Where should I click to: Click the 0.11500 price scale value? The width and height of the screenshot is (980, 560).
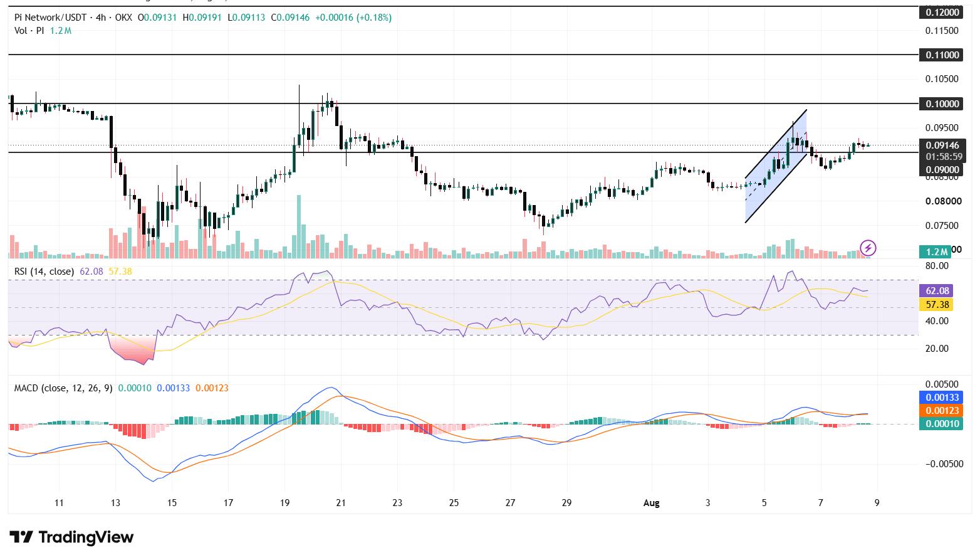point(942,30)
